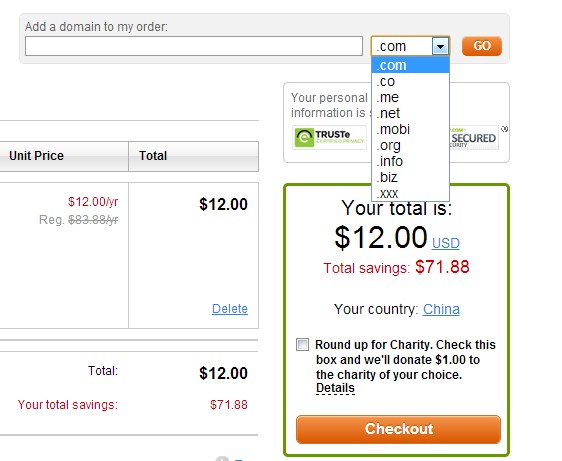This screenshot has height=461, width=562.
Task: Click the orange Checkout button
Action: pos(398,429)
